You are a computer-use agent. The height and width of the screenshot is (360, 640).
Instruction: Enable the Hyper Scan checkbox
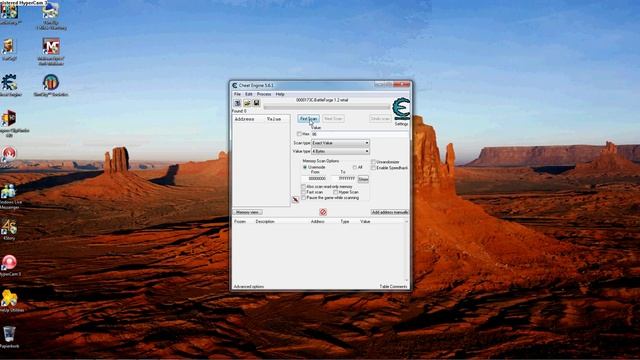coord(336,192)
